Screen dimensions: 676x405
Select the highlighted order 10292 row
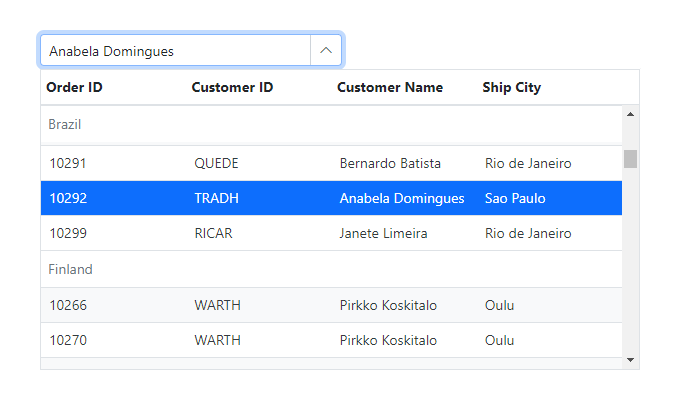pyautogui.click(x=330, y=198)
